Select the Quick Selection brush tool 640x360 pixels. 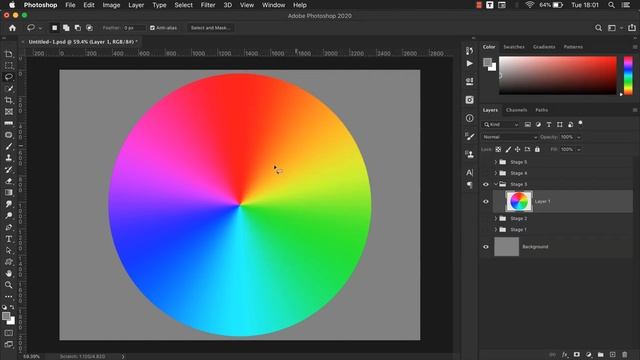9,89
